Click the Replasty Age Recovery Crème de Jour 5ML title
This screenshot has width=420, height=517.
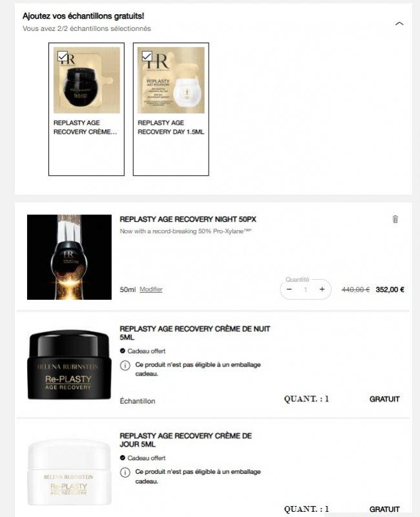185,440
